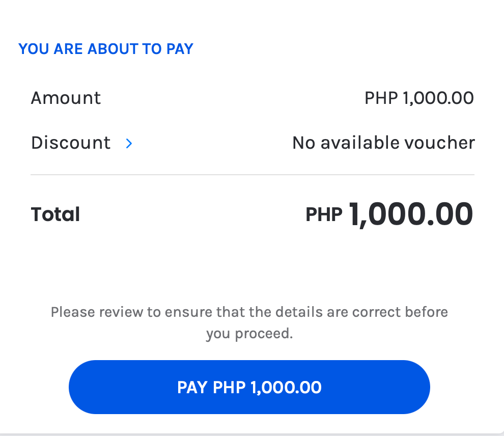Select the bold Total label
This screenshot has width=504, height=436.
pyautogui.click(x=55, y=214)
